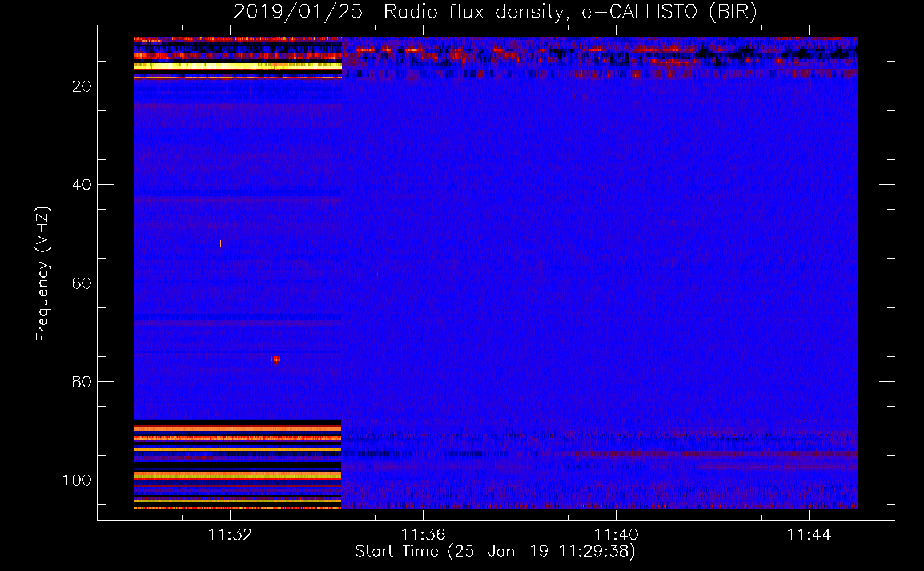Select the 11:36 time axis tick label
The width and height of the screenshot is (924, 571).
pos(423,535)
